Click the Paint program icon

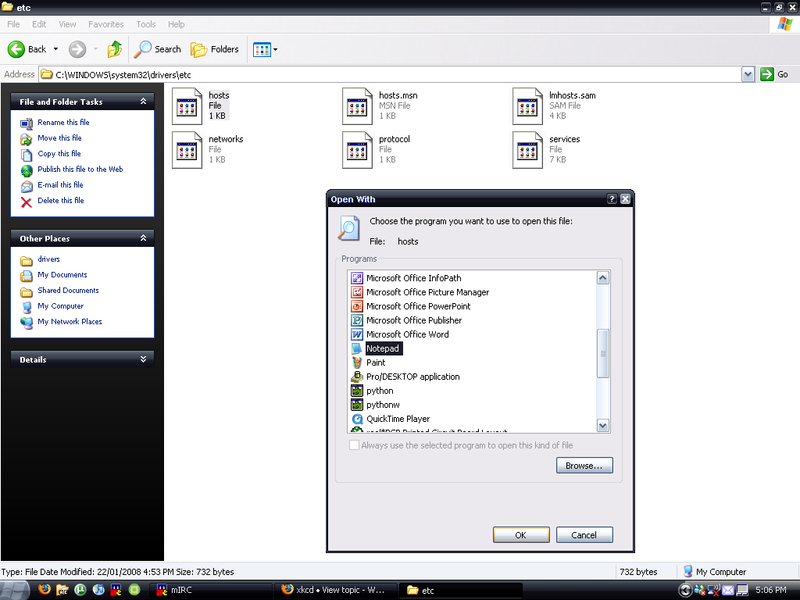click(x=357, y=363)
